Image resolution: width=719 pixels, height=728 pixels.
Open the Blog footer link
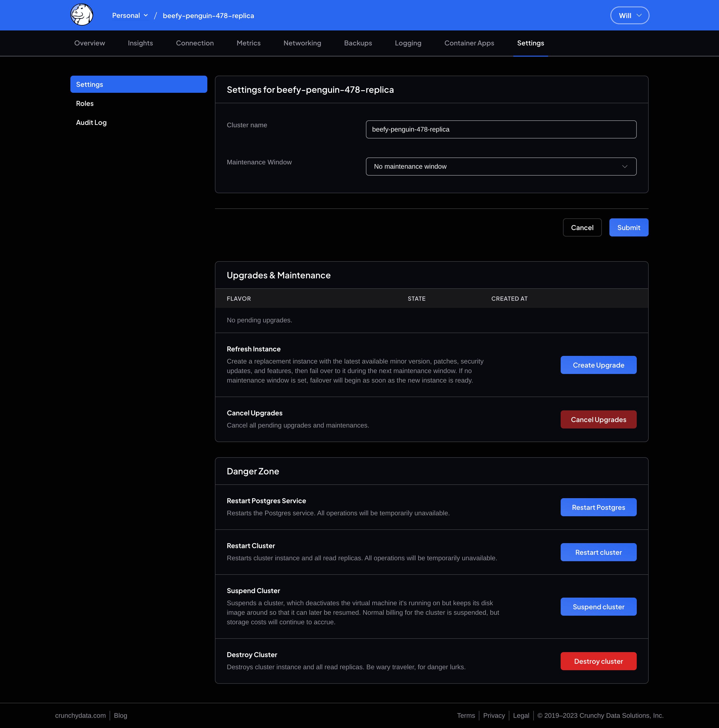click(121, 716)
